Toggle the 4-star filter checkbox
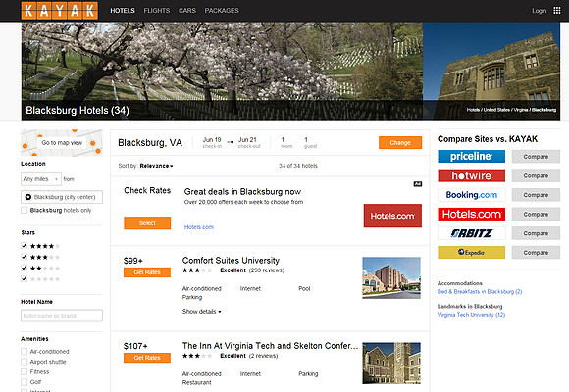The height and width of the screenshot is (392, 569). coord(24,246)
